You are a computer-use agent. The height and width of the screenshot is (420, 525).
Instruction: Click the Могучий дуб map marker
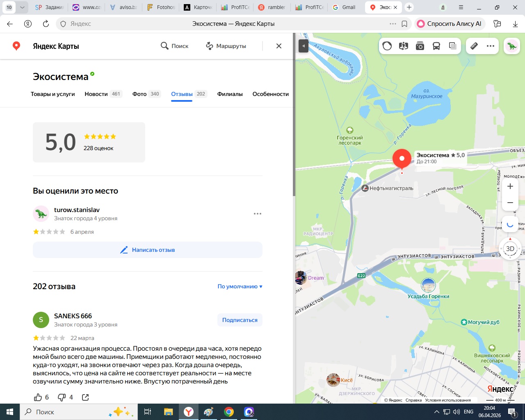464,322
